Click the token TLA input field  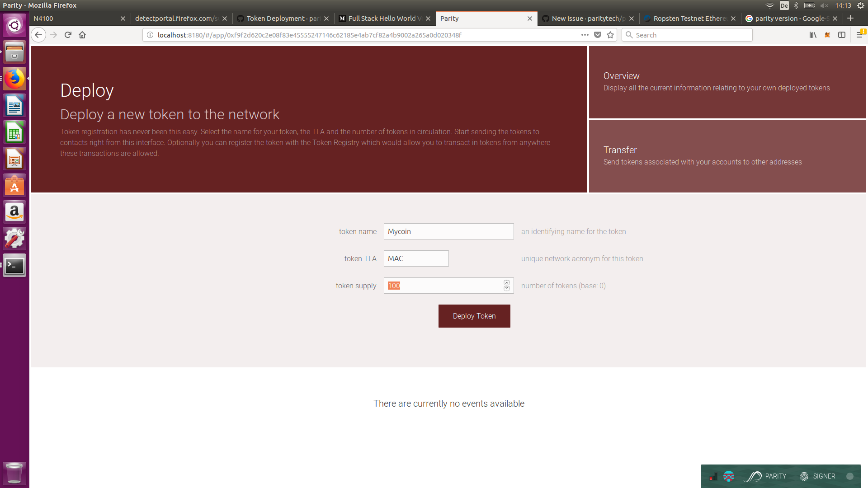[x=416, y=258]
